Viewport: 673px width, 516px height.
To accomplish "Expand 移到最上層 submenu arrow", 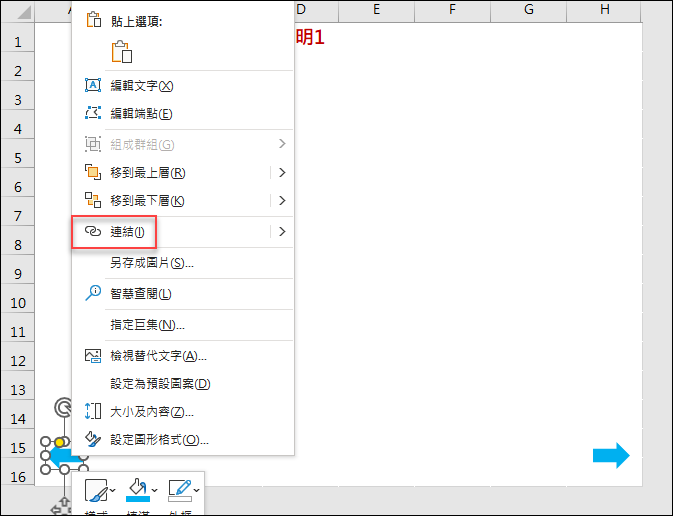I will point(282,173).
